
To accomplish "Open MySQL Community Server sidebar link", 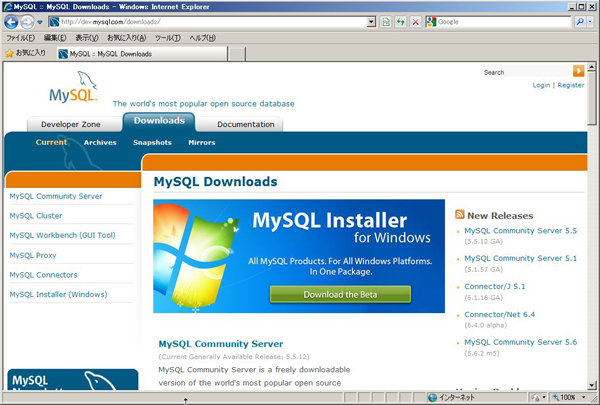I will [56, 196].
